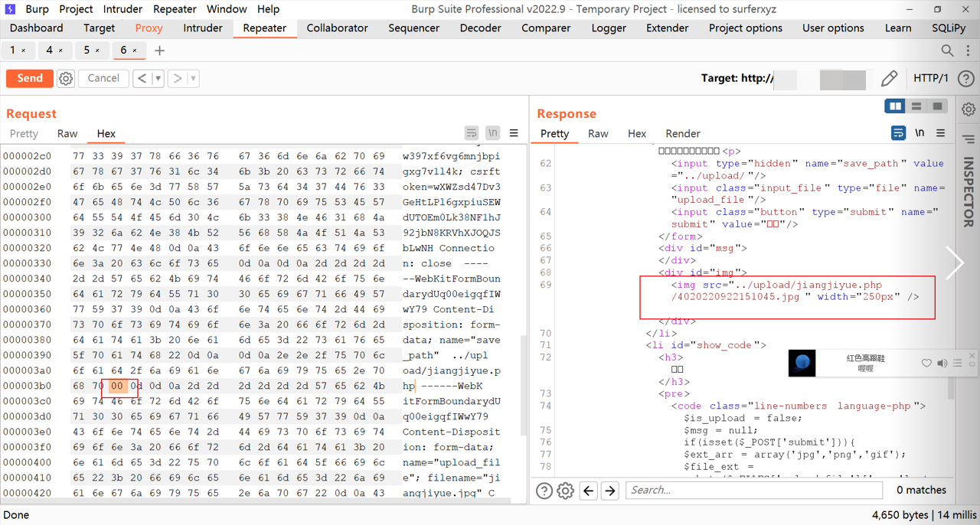Expand the history back dropdown arrow
The width and height of the screenshot is (980, 525).
158,78
